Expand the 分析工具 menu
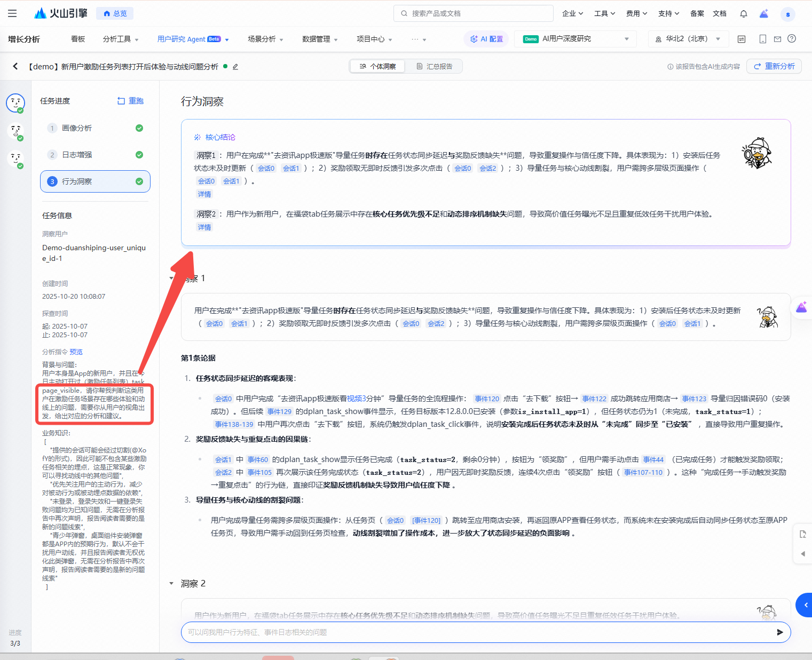This screenshot has height=660, width=812. (x=121, y=39)
